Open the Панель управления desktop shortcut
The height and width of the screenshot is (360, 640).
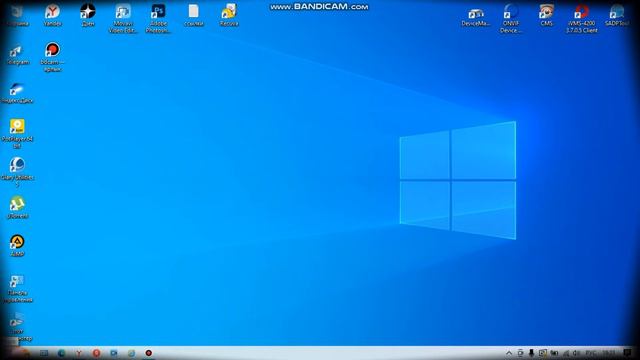(17, 288)
